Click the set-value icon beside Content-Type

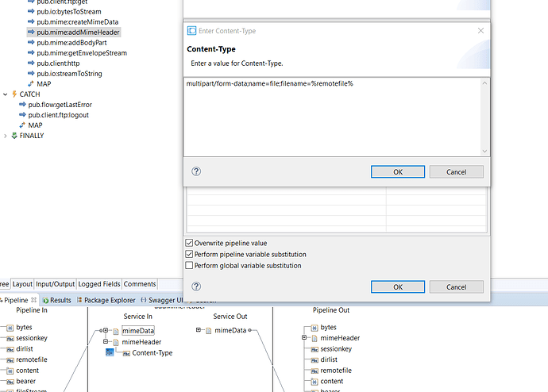pyautogui.click(x=110, y=352)
